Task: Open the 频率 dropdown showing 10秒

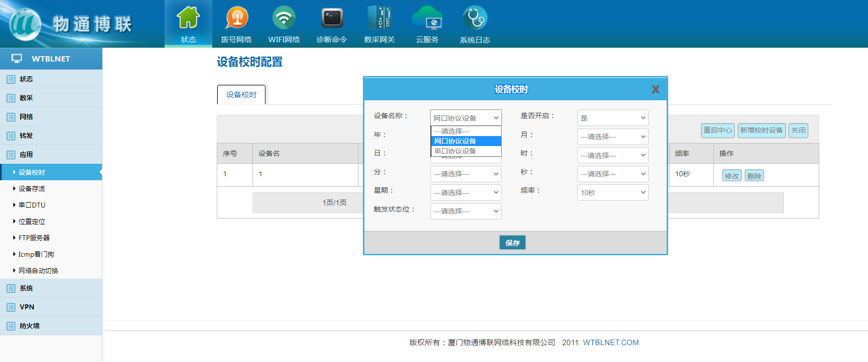Action: (612, 193)
